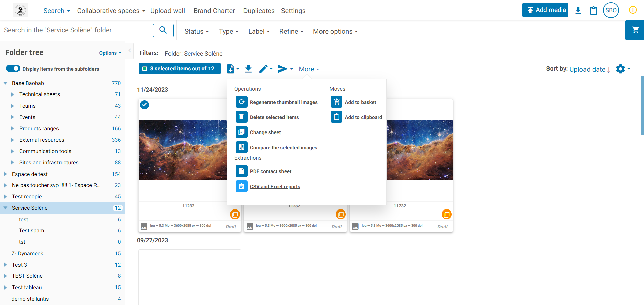Download the selected items
Screen dimensions: 644x305
248,69
